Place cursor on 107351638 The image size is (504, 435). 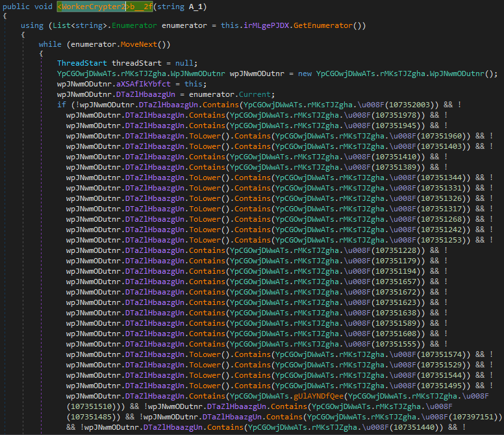[396, 313]
